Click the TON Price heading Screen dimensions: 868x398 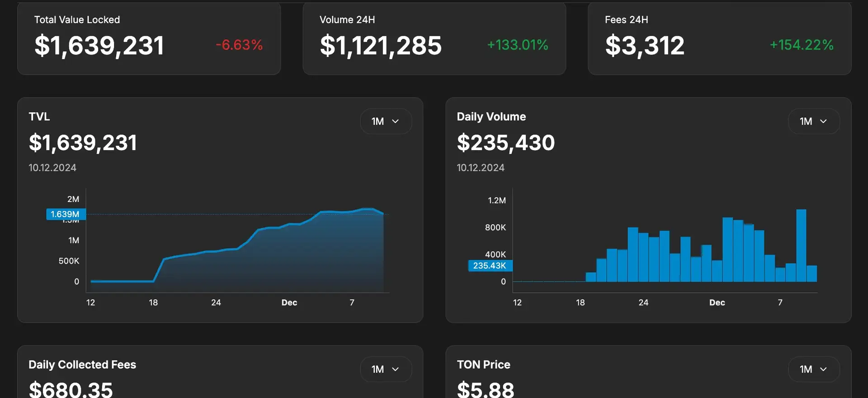pos(483,365)
